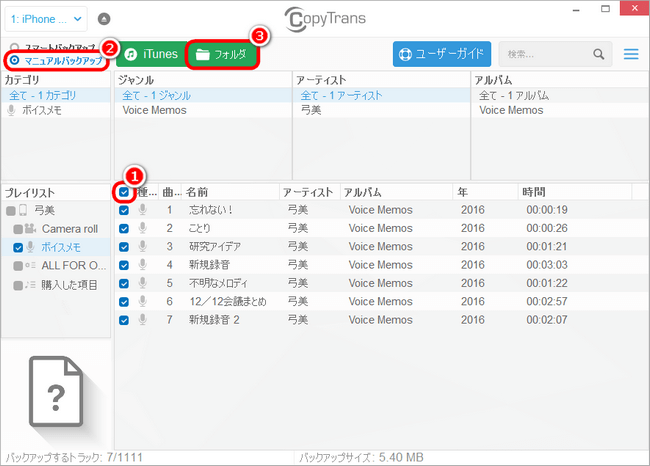Select 全て - 1 アルバム entry

pyautogui.click(x=560, y=95)
